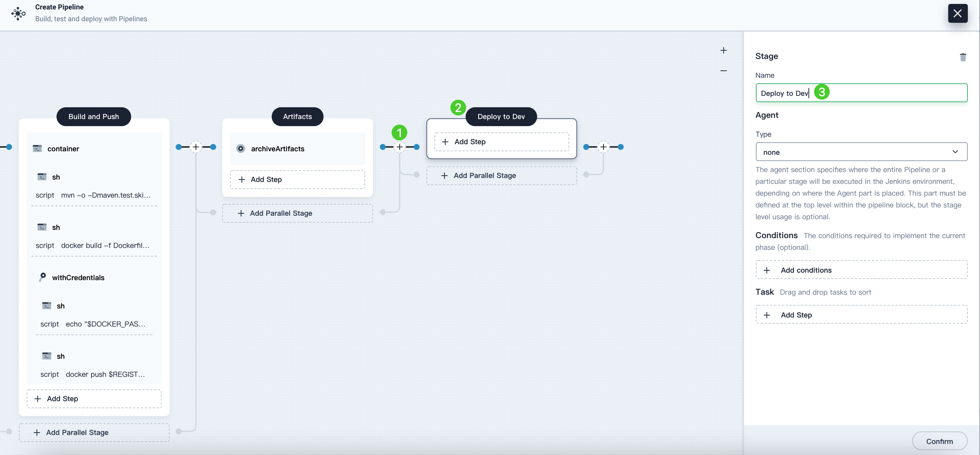980x455 pixels.
Task: Select the Artifacts stage label
Action: [297, 117]
